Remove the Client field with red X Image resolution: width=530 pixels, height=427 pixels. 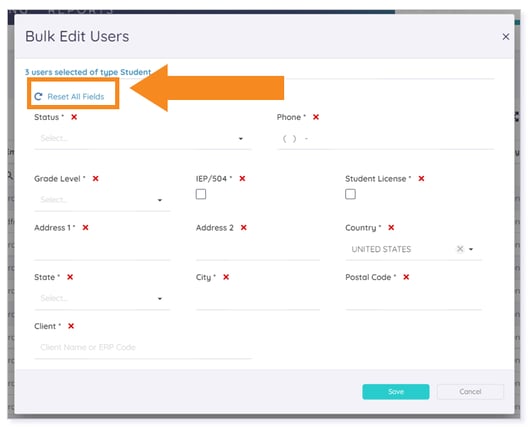(71, 326)
